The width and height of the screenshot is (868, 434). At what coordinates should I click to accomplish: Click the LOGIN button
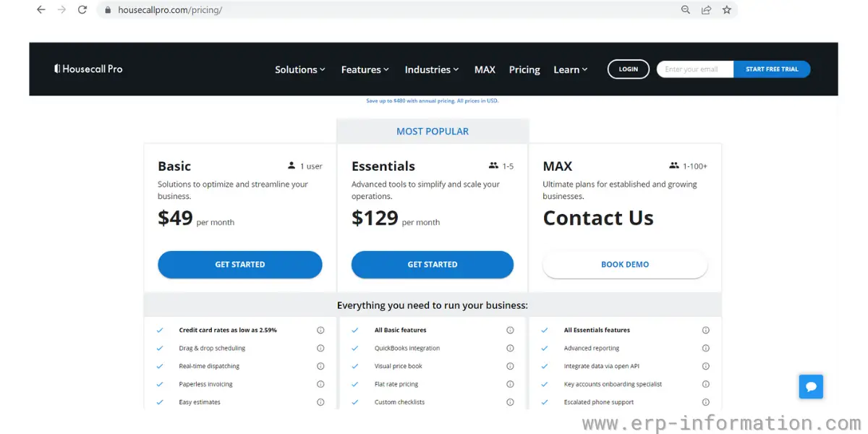pyautogui.click(x=629, y=69)
